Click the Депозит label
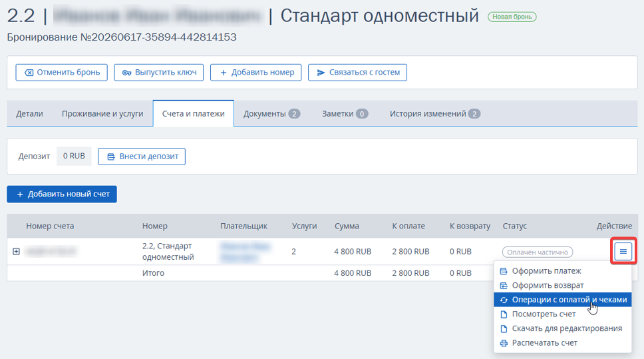 (x=34, y=157)
